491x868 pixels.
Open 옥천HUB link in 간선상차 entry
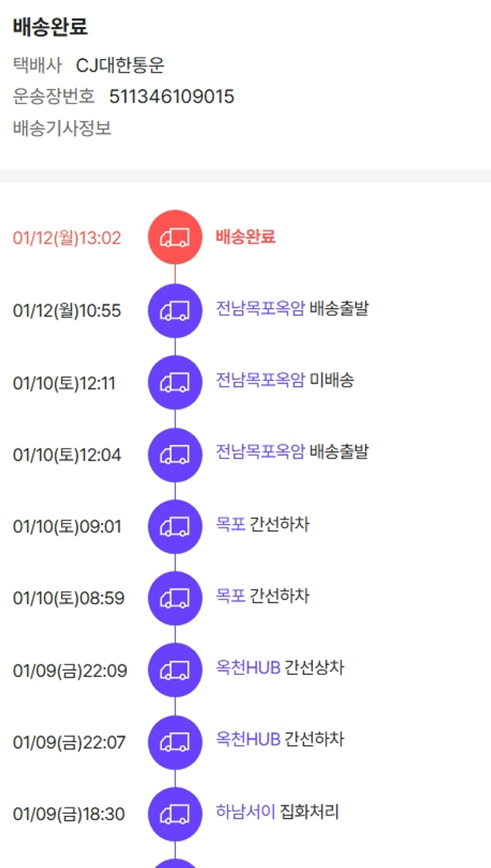coord(248,668)
